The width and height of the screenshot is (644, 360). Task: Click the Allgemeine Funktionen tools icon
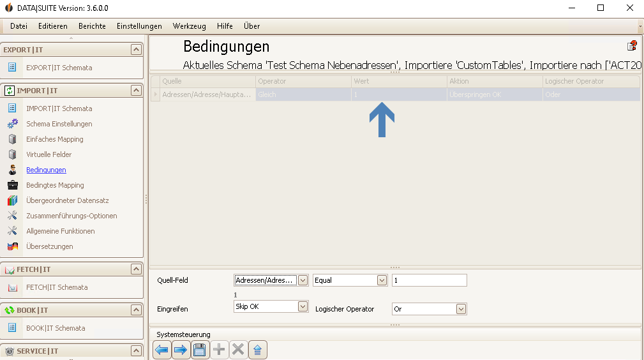click(x=12, y=230)
